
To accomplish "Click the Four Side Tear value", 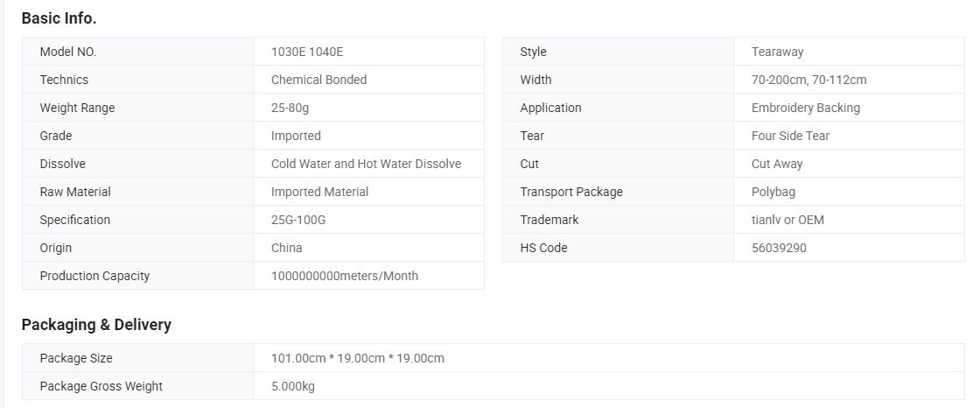I will pyautogui.click(x=790, y=136).
